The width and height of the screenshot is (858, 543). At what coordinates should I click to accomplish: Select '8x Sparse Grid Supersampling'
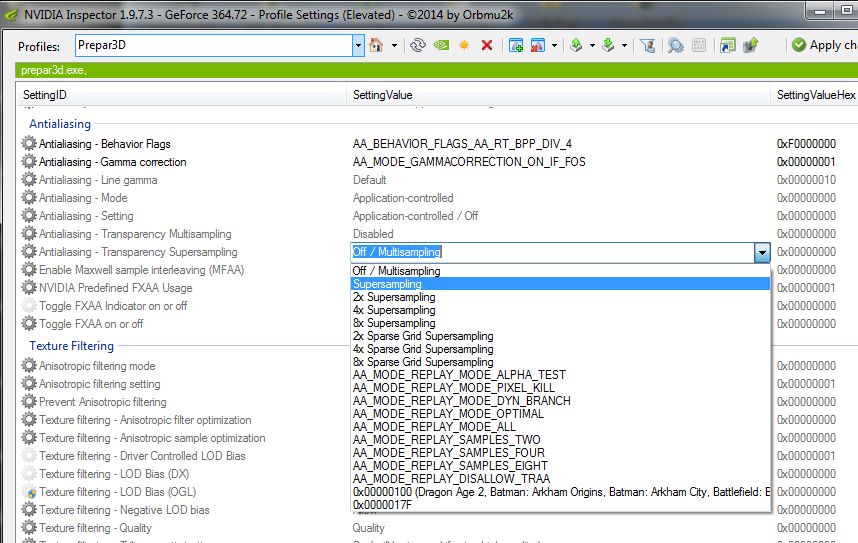[x=560, y=362]
